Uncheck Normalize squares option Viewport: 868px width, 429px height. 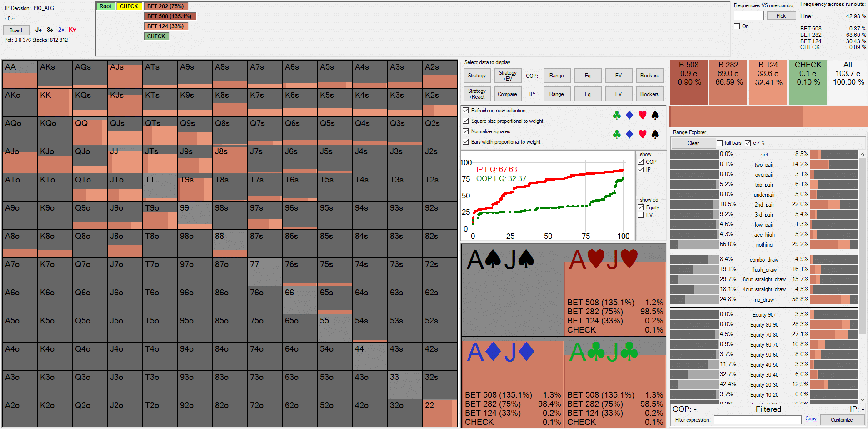point(466,131)
